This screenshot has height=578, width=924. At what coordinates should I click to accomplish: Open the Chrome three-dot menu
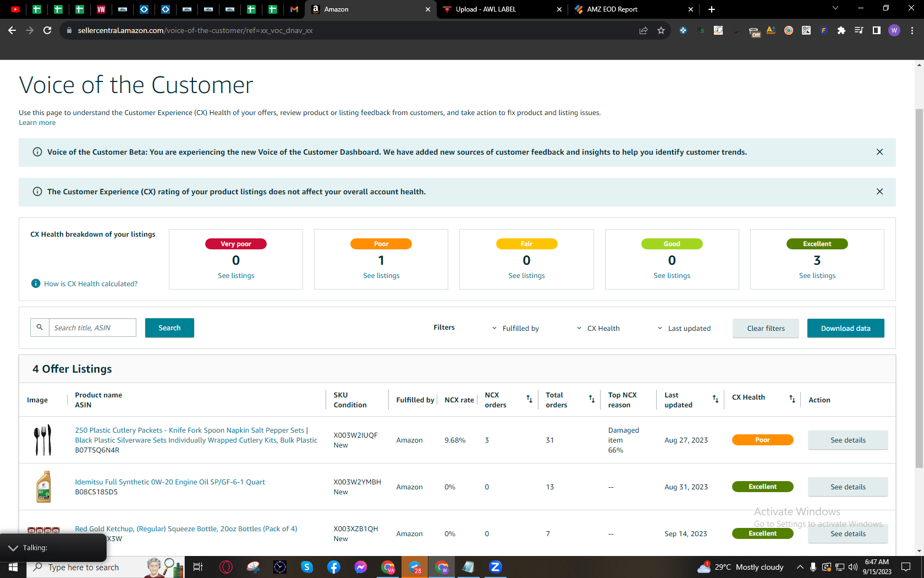click(x=912, y=30)
